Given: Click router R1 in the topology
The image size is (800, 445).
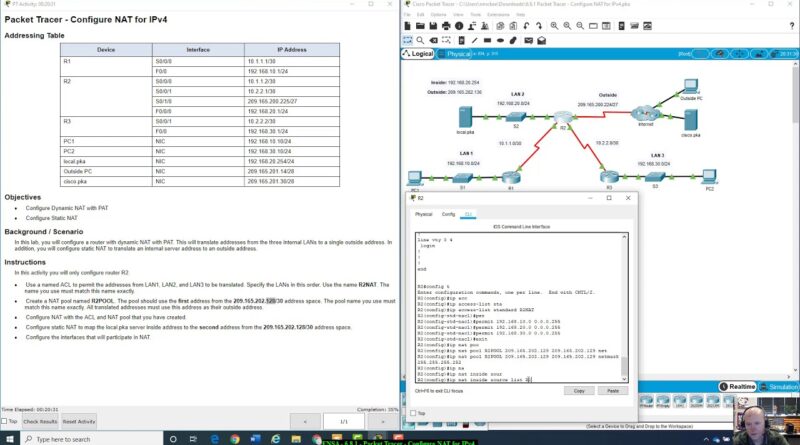Looking at the screenshot, I should click(x=511, y=177).
